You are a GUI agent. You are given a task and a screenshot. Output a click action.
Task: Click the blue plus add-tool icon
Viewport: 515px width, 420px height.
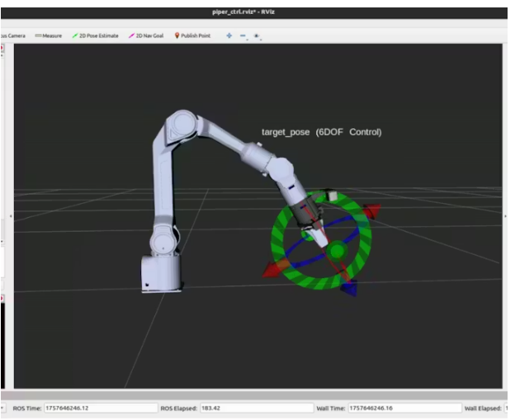click(x=229, y=35)
